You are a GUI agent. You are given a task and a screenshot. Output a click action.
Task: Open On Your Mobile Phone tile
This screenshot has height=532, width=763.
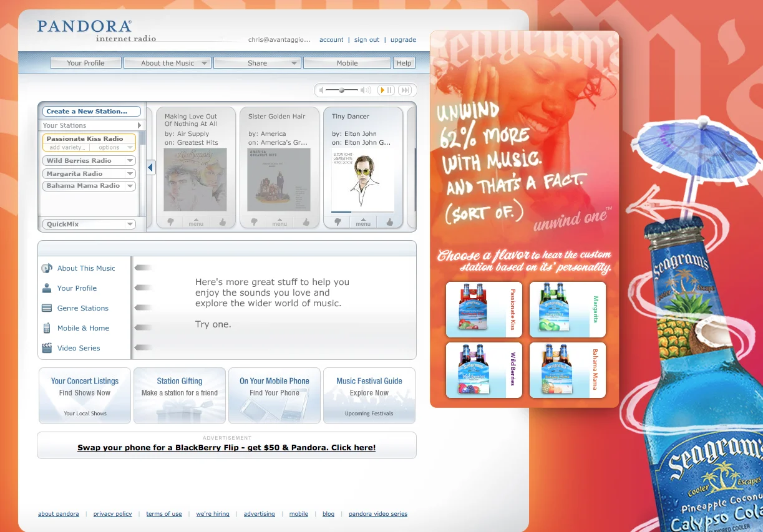(x=275, y=396)
